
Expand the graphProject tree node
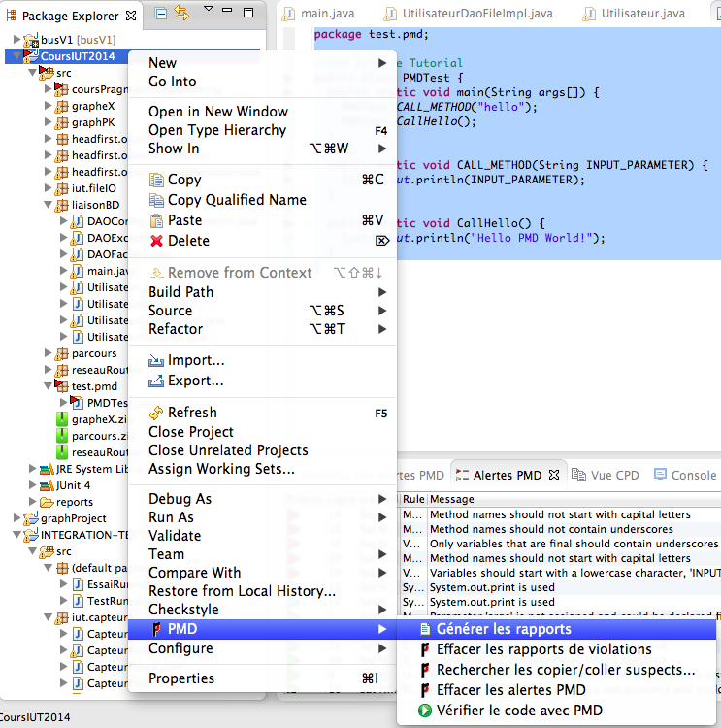point(18,518)
